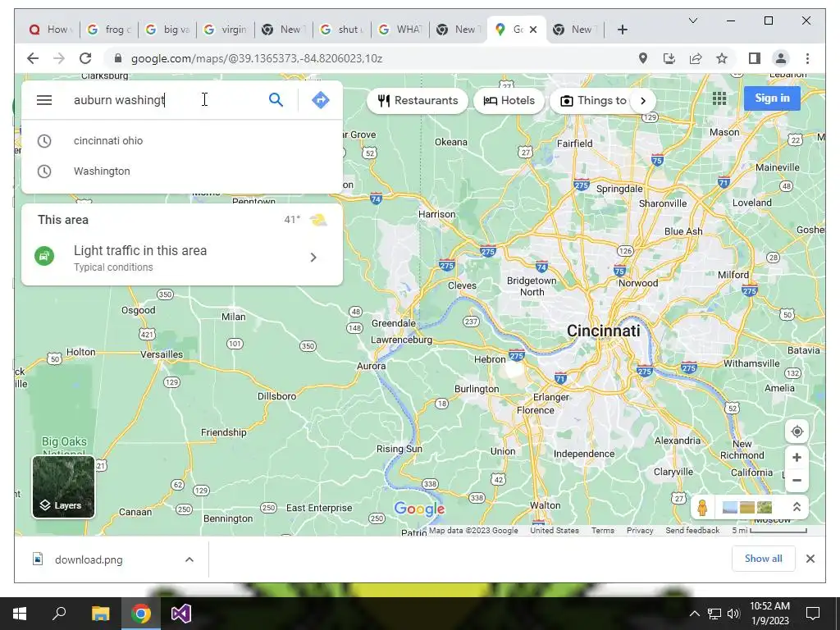The width and height of the screenshot is (840, 630).
Task: Click the map scale bar "5 mi"
Action: 769,531
